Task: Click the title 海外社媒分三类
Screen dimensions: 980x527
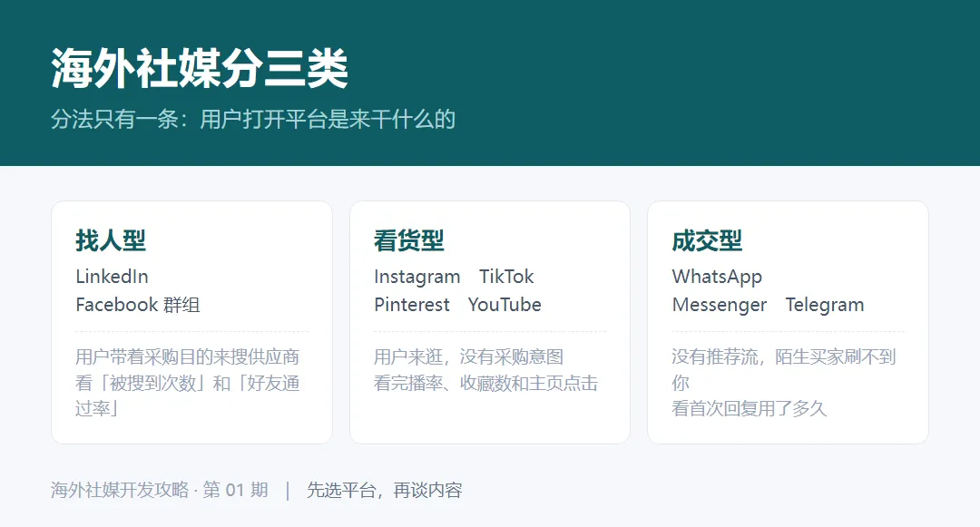Action: click(200, 69)
